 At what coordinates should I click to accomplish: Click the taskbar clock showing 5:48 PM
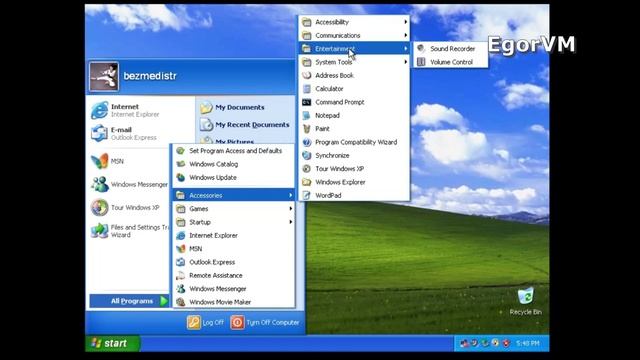click(x=528, y=343)
